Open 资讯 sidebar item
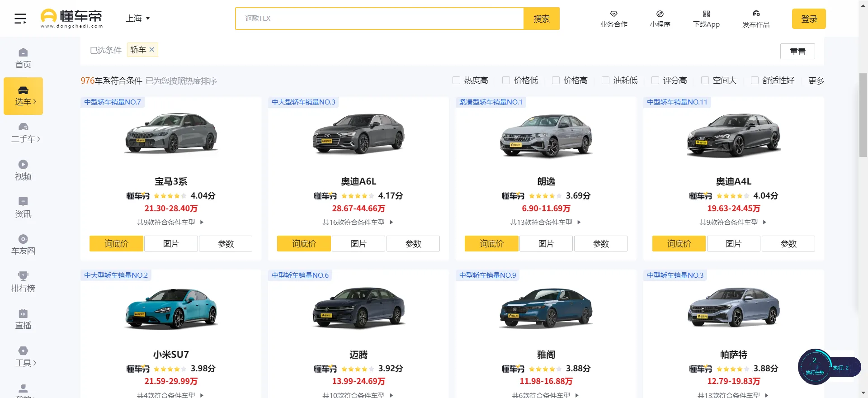 click(23, 208)
